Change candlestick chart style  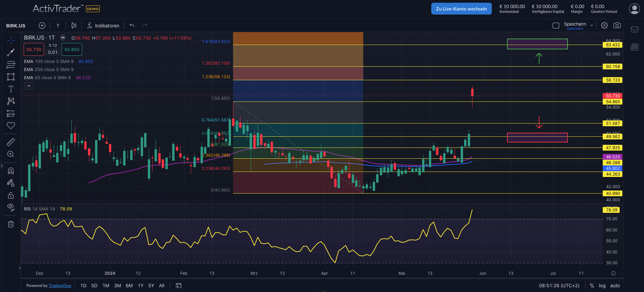coord(74,25)
